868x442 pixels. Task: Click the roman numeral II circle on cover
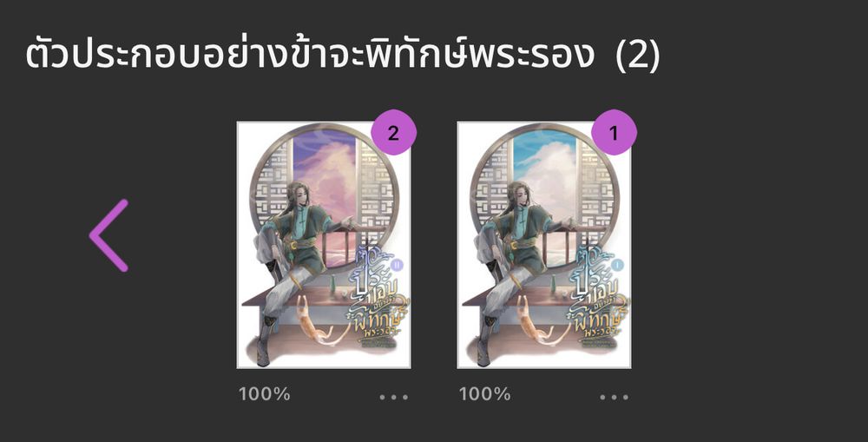397,266
